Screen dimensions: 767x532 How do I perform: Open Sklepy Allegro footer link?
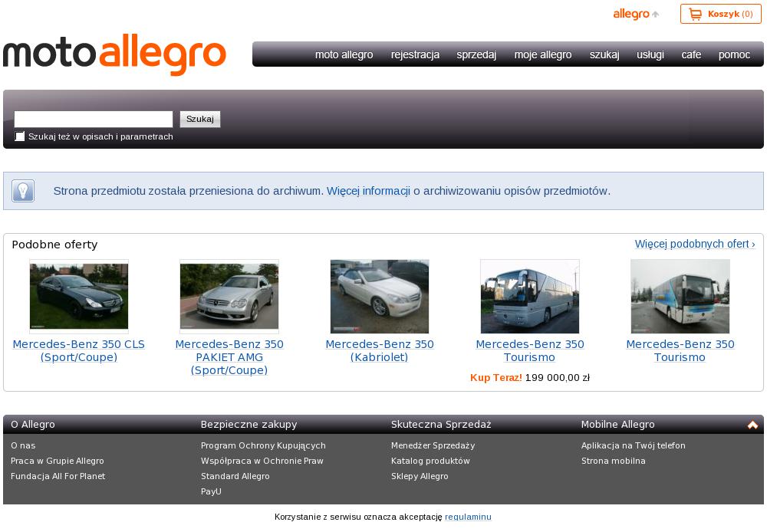pyautogui.click(x=420, y=476)
